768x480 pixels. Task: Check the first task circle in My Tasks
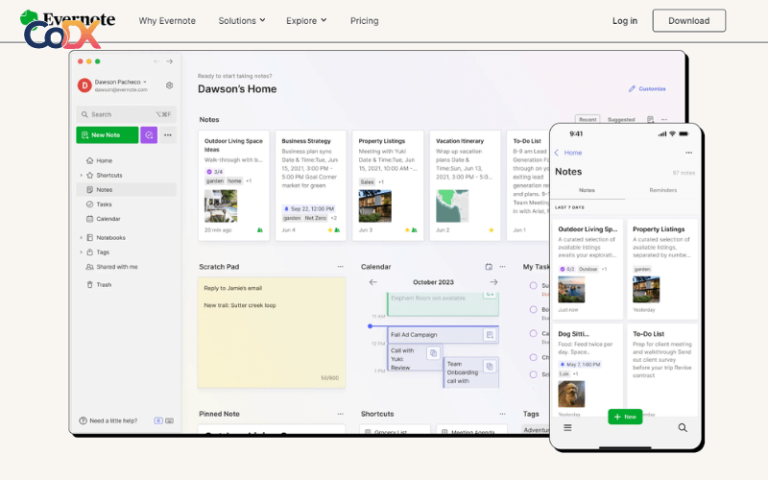533,286
